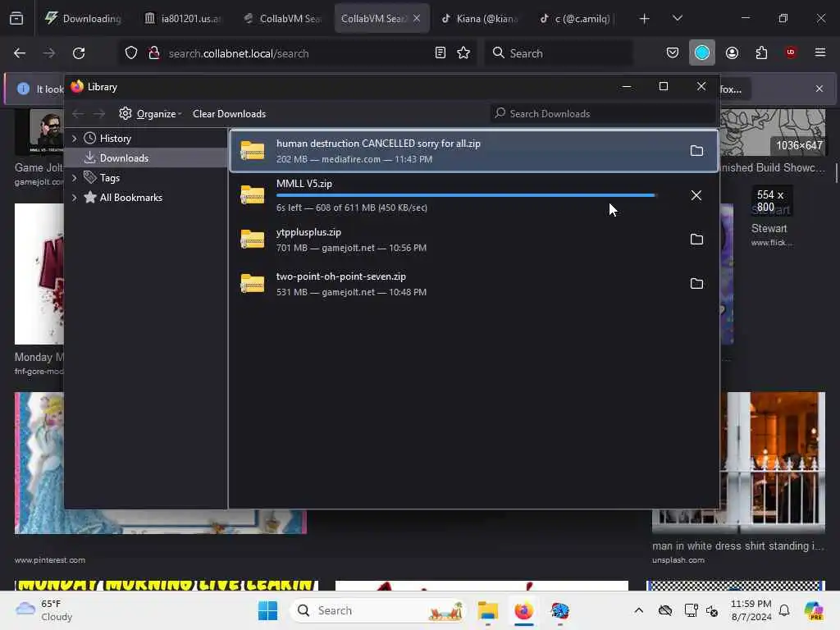Expand All Bookmarks tree node
The image size is (840, 630).
[75, 198]
